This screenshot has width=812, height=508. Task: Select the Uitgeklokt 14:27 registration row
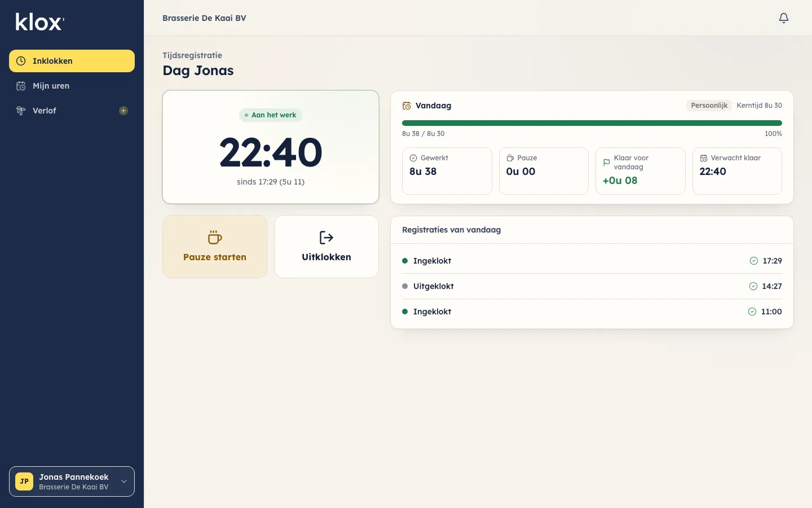tap(592, 286)
